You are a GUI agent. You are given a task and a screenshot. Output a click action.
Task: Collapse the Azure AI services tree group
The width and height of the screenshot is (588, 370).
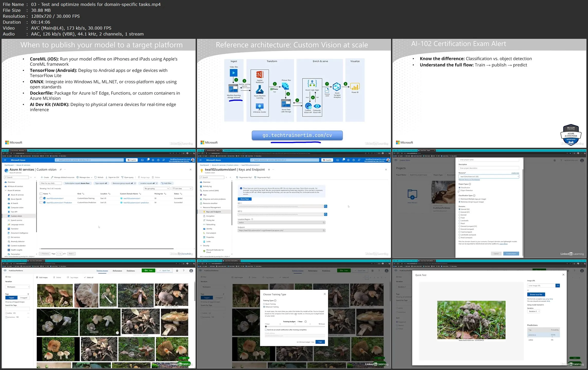pyautogui.click(x=6, y=191)
